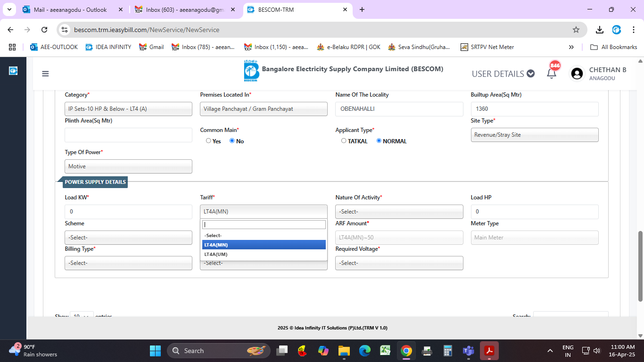Show hidden system tray icons
Viewport: 644px width, 362px height.
(550, 351)
